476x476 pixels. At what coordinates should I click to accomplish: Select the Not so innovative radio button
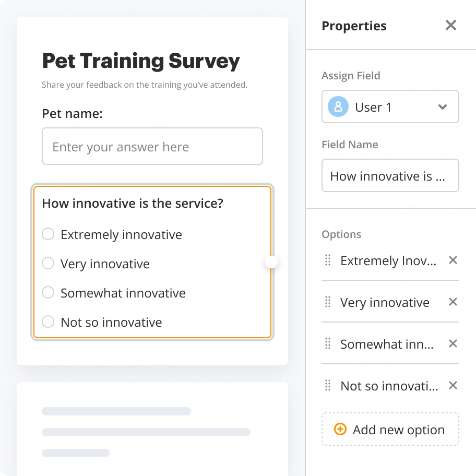pos(48,322)
